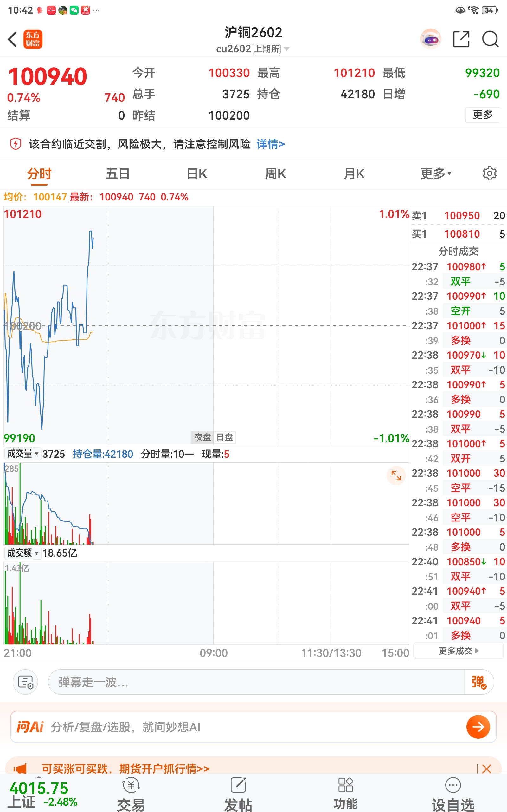The image size is (507, 812).
Task: Open chart settings gear icon
Action: [489, 174]
